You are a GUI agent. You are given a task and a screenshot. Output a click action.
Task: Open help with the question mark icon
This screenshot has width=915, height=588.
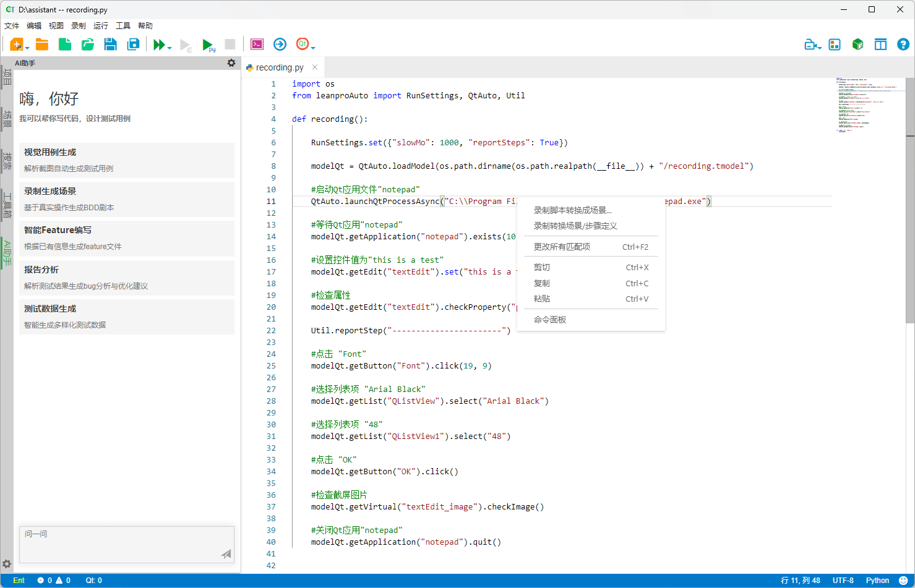(903, 45)
